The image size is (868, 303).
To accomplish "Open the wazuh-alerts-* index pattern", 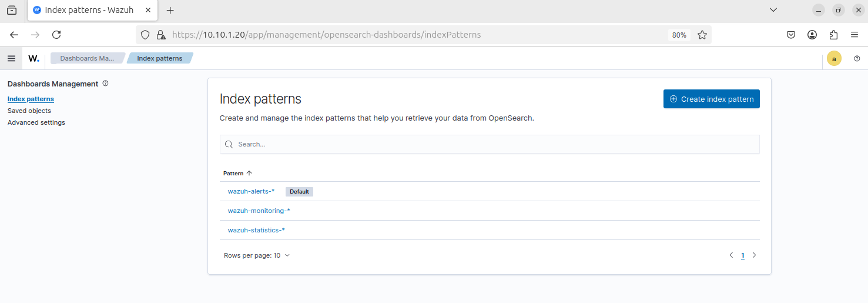I will tap(251, 191).
